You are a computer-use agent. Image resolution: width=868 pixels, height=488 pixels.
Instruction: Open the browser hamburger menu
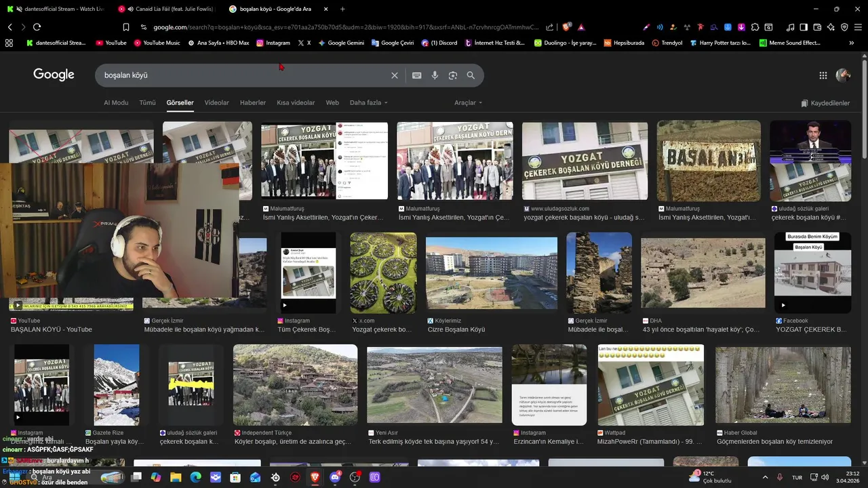pos(859,27)
